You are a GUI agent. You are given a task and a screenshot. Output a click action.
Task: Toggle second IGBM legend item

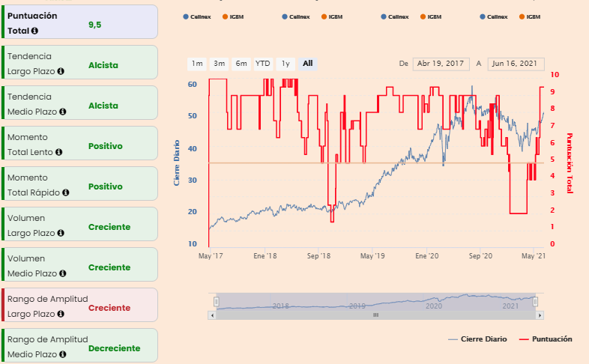332,17
